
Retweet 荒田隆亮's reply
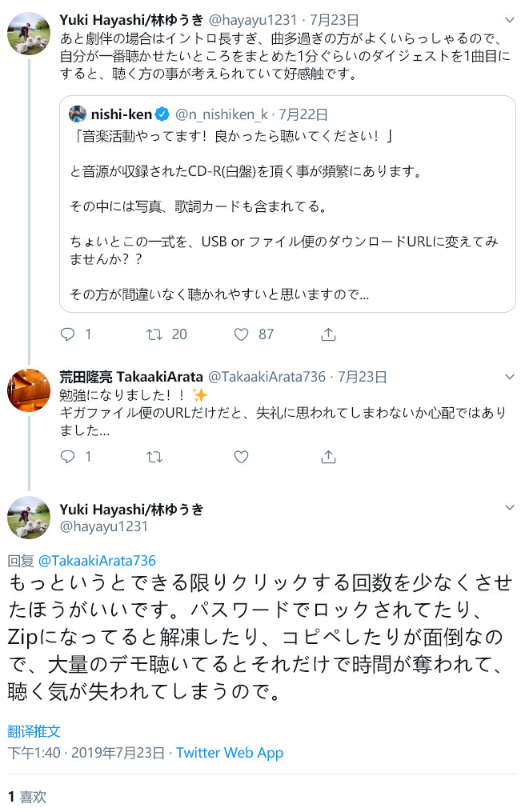coord(154,456)
